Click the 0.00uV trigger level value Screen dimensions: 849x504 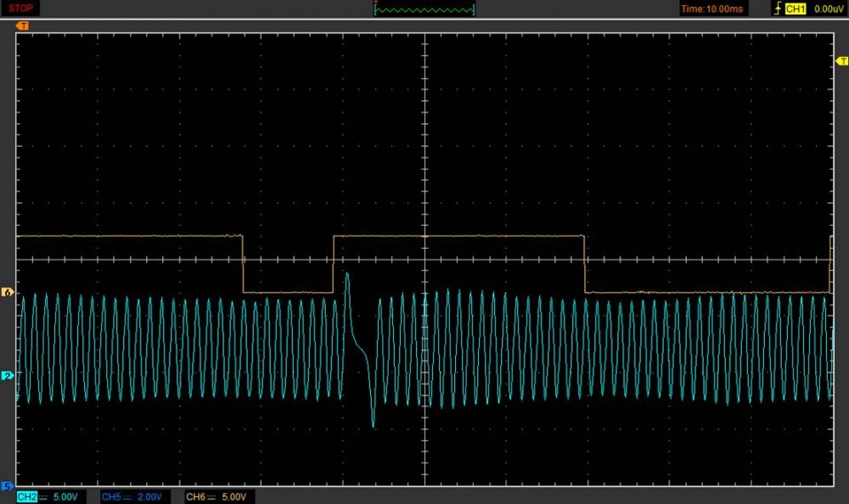tap(828, 9)
